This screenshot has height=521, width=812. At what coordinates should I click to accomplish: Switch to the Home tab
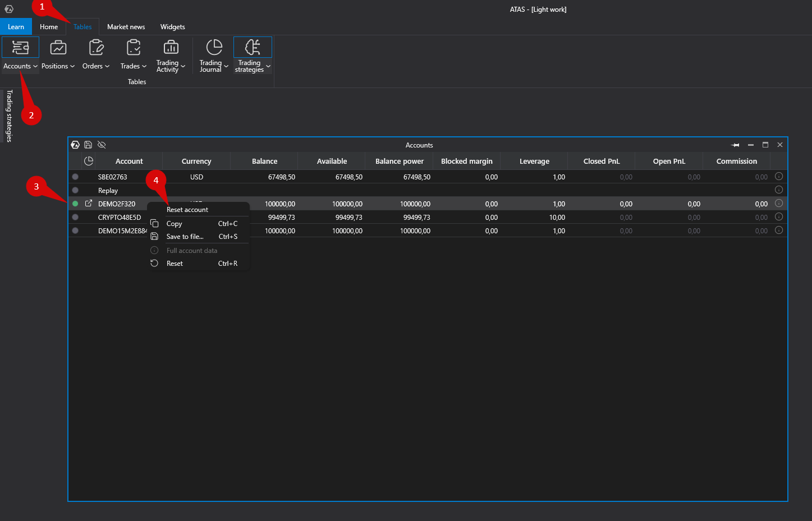point(49,27)
